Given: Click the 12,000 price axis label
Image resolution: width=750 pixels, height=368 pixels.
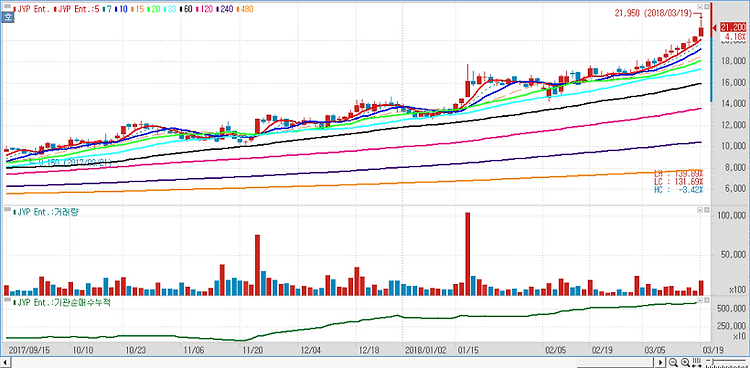Looking at the screenshot, I should point(733,125).
